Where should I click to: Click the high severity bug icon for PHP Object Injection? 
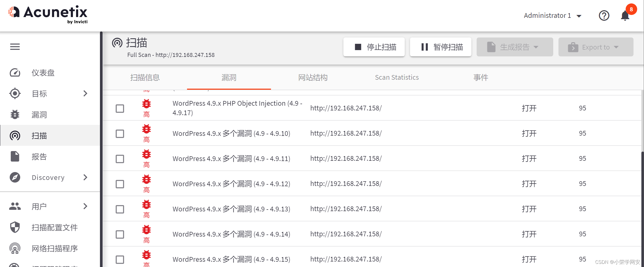[x=146, y=104]
